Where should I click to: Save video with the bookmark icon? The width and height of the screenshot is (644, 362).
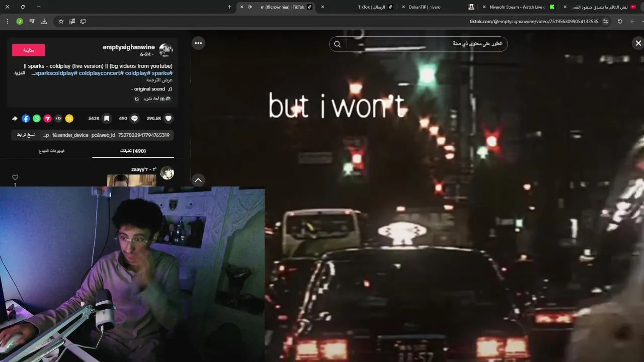[107, 119]
